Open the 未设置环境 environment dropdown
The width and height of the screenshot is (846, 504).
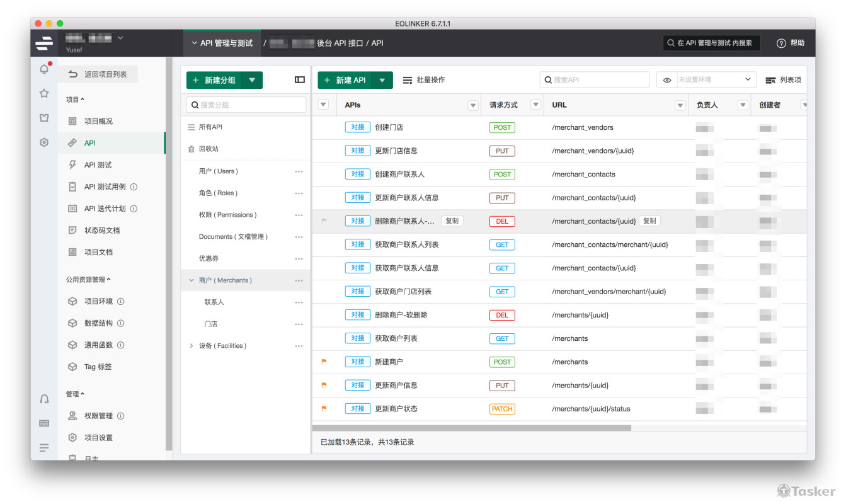[715, 80]
